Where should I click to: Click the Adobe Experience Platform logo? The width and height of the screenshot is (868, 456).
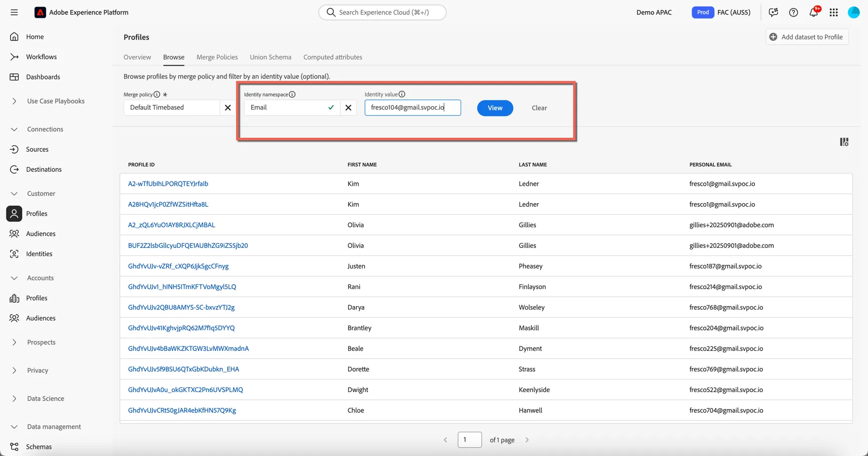[x=40, y=12]
